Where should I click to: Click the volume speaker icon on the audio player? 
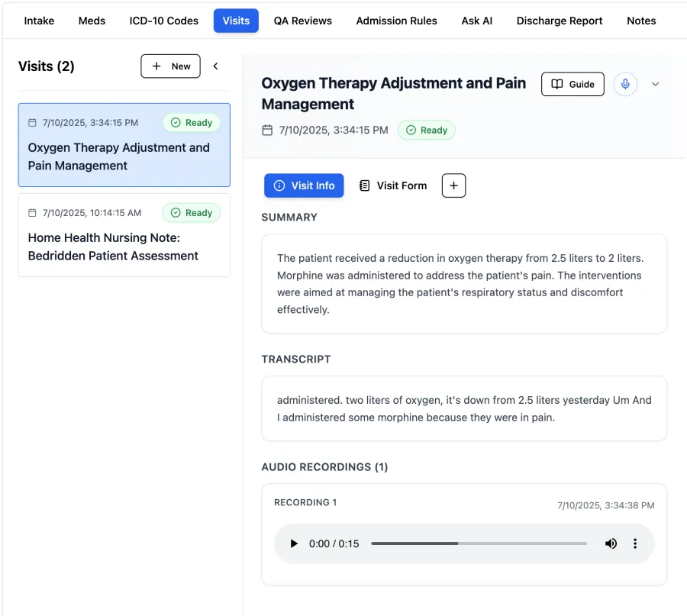point(611,543)
